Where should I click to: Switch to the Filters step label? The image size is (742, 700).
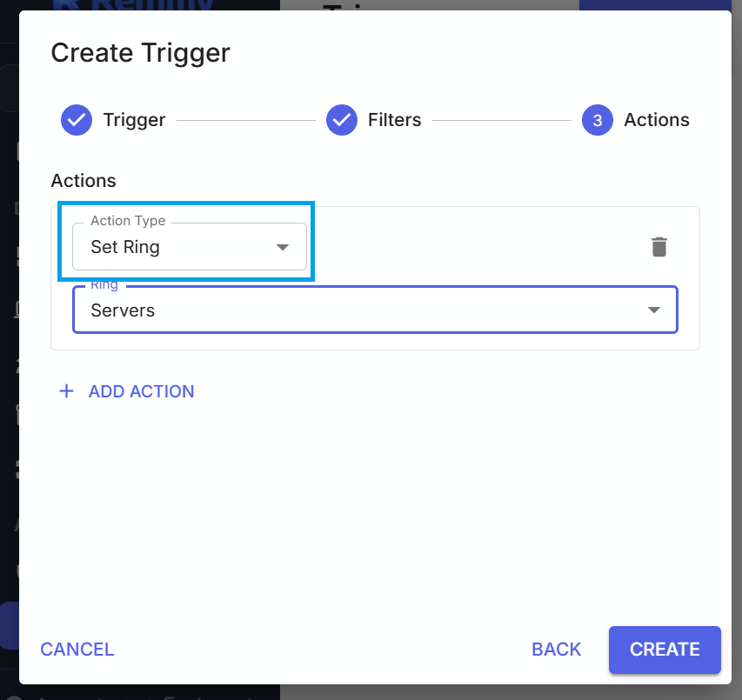[x=394, y=121]
